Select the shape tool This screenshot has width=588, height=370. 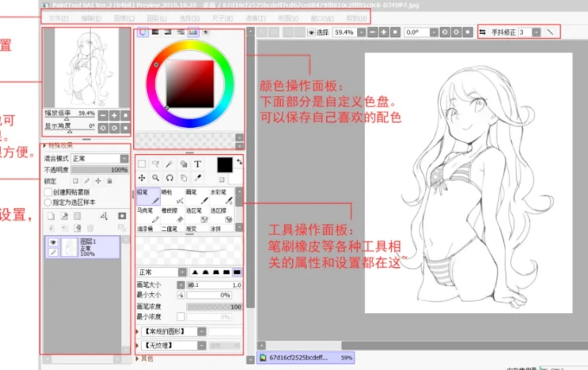[x=183, y=164]
